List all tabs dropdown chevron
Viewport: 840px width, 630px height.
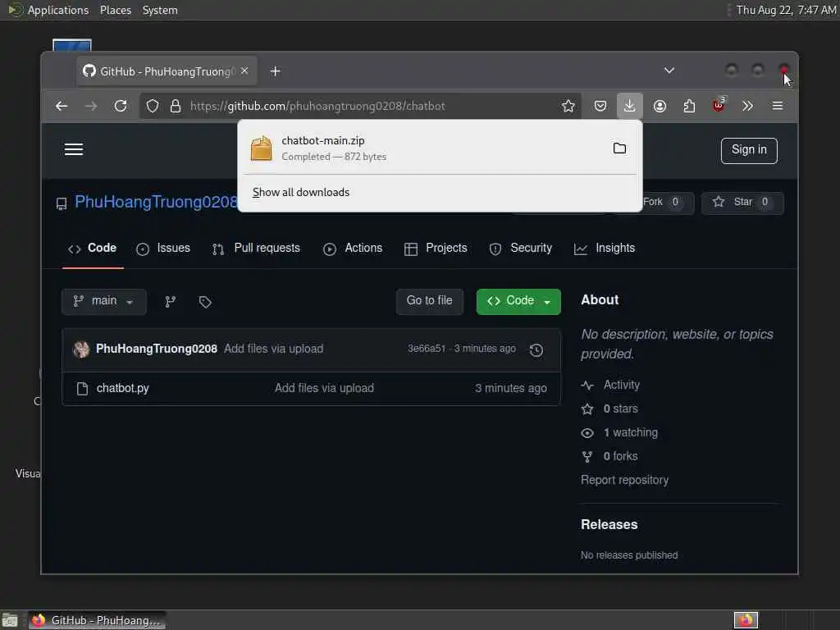pyautogui.click(x=669, y=71)
